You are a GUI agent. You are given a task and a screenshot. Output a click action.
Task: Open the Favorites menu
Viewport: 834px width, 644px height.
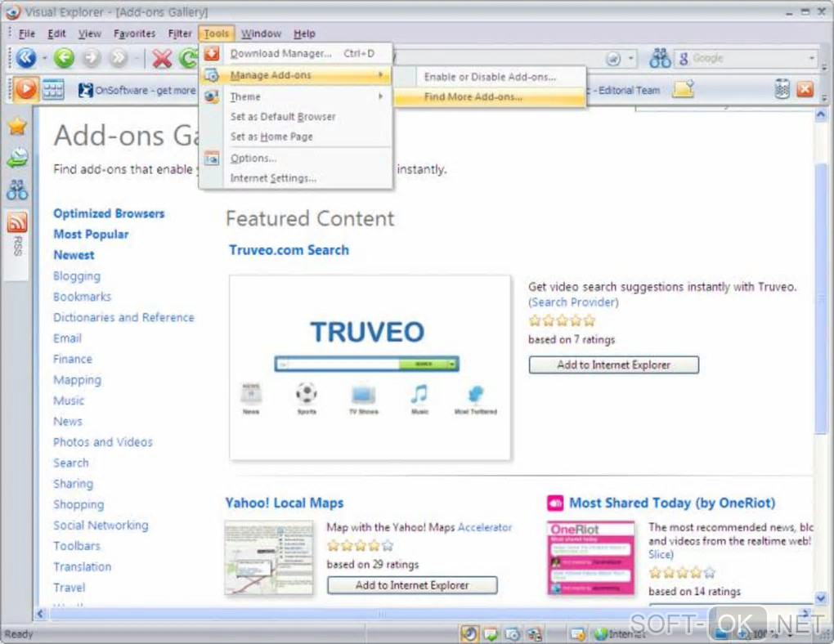135,34
